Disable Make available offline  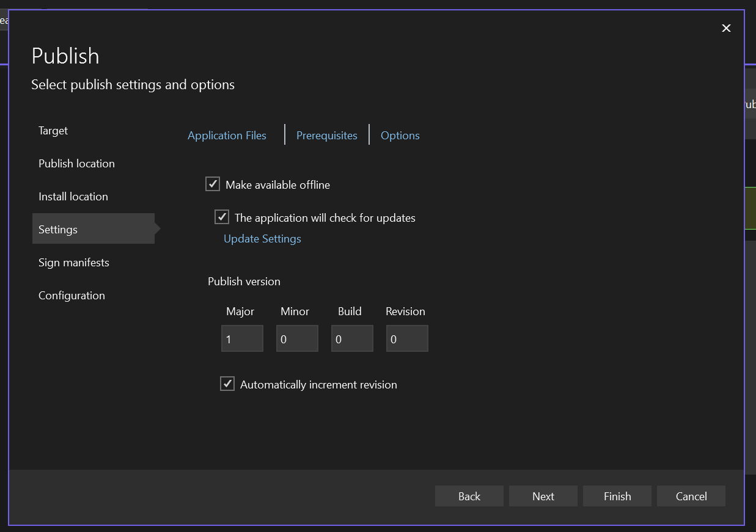tap(212, 183)
